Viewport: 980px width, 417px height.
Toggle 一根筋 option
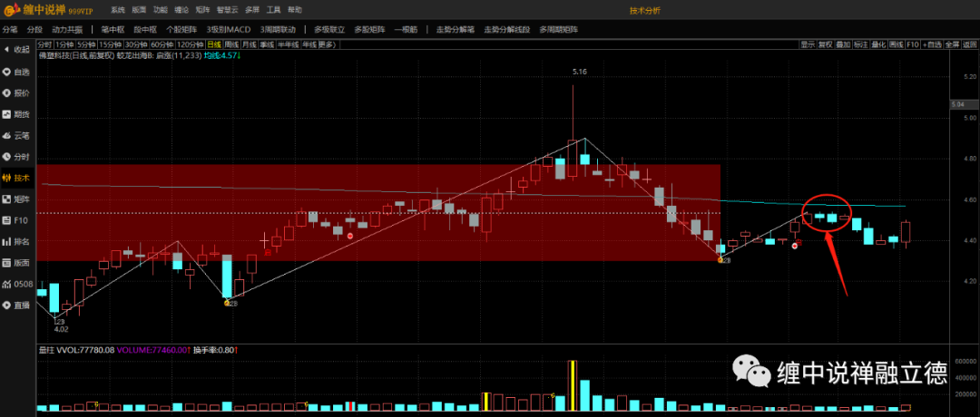[406, 29]
